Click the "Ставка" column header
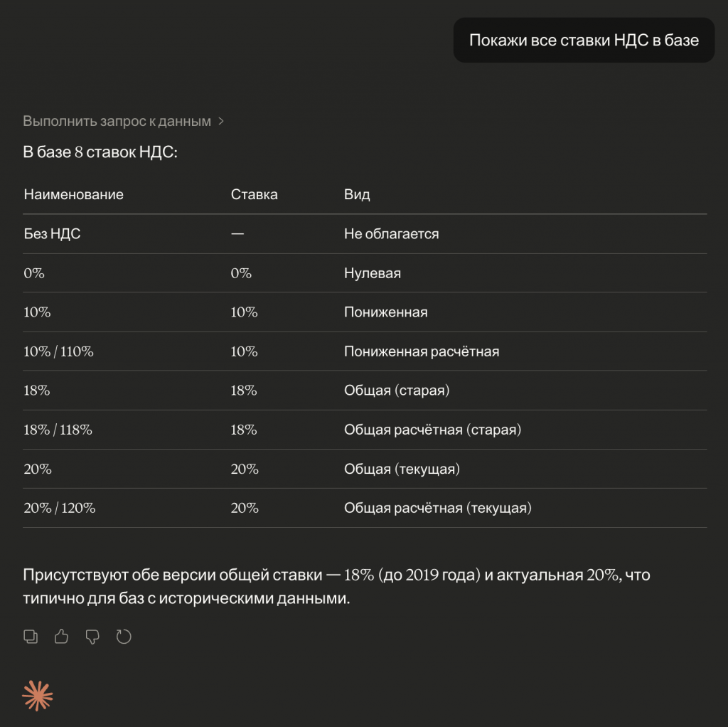The height and width of the screenshot is (727, 728). coord(254,194)
